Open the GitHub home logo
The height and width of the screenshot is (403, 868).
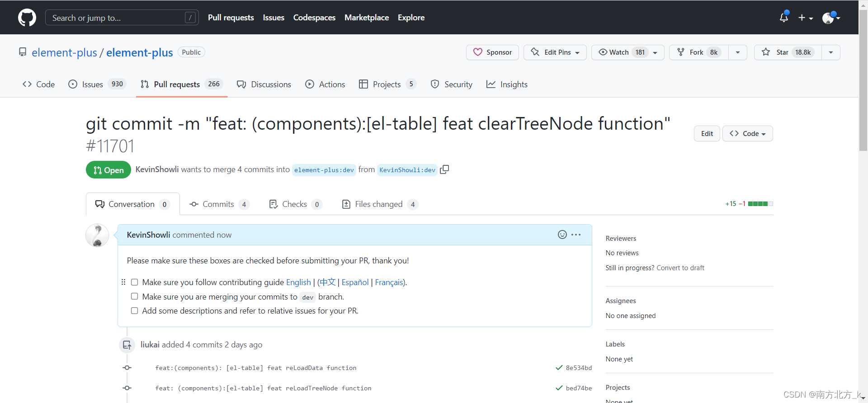click(27, 18)
